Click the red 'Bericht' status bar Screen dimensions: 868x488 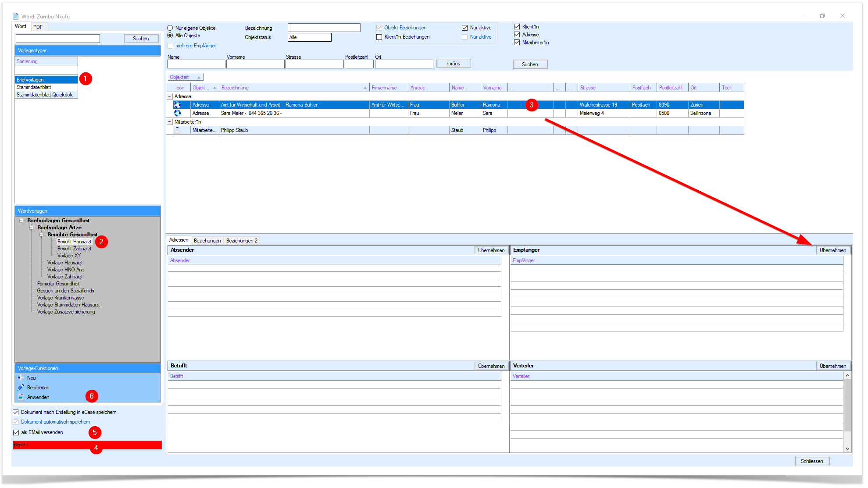[x=87, y=445]
